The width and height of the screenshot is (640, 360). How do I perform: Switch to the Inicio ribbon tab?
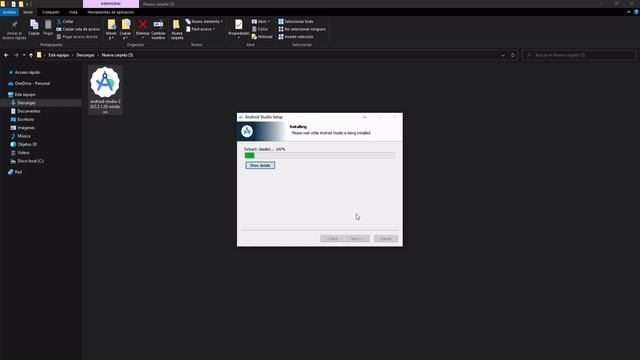[x=28, y=12]
